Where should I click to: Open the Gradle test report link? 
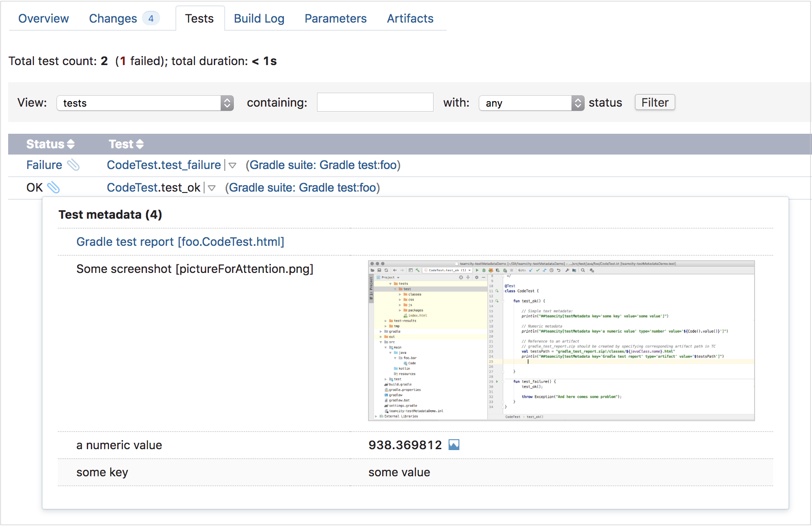(180, 242)
